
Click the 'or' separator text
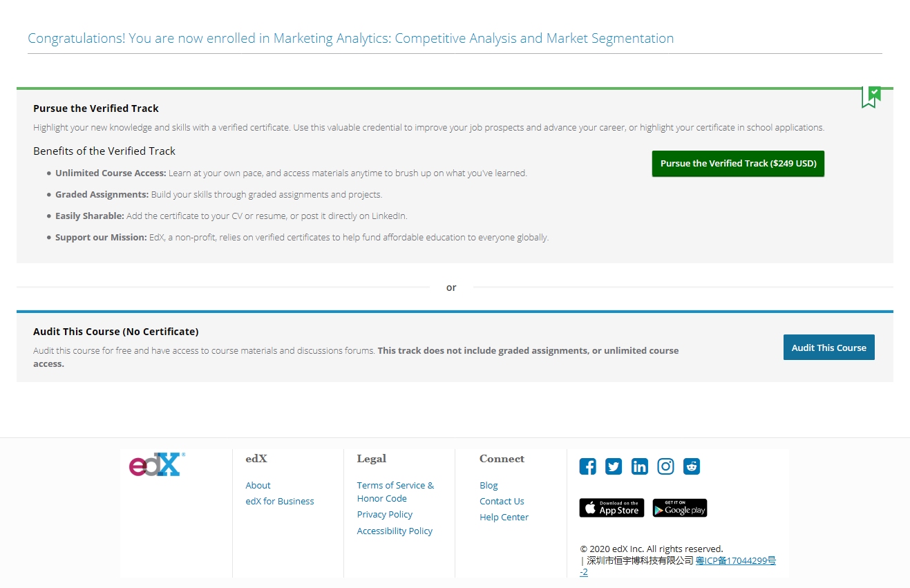[x=451, y=287]
